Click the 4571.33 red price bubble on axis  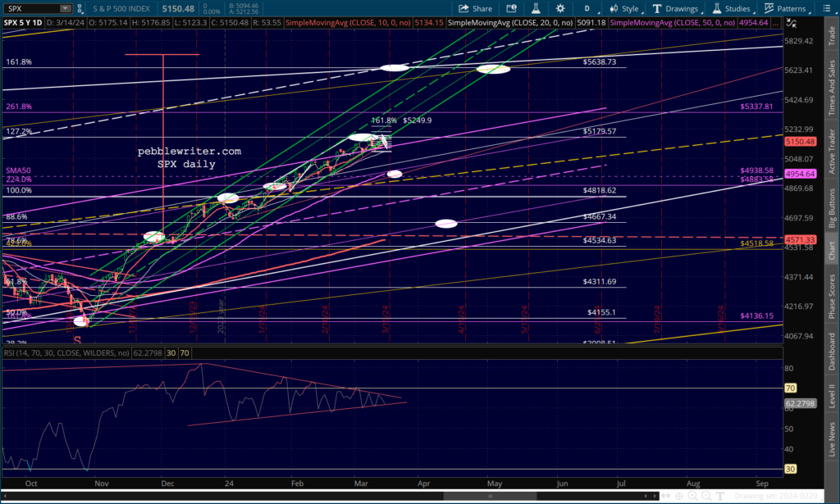801,240
